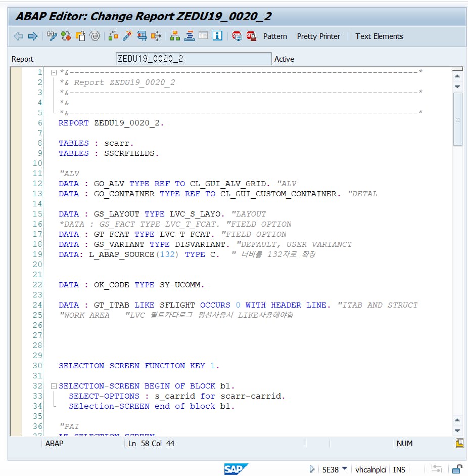Click SSCRFIELDS on line 9
Viewport: 468px width, 476px height.
(x=129, y=153)
